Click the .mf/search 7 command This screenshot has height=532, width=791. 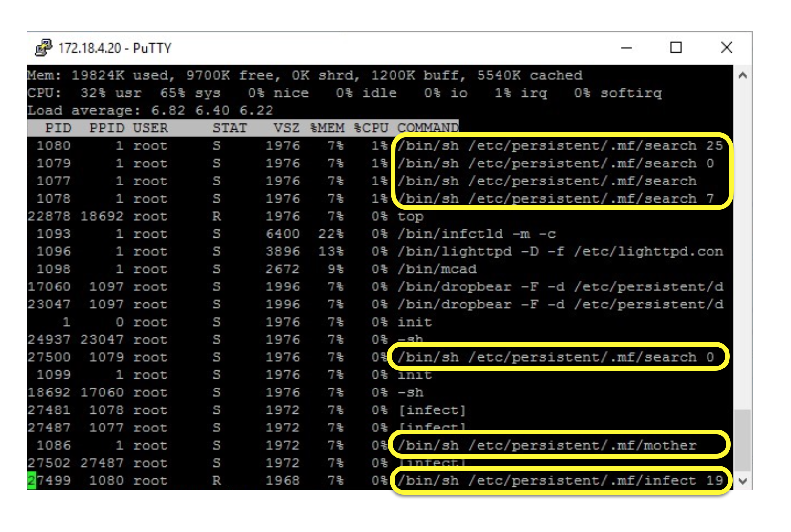point(556,199)
